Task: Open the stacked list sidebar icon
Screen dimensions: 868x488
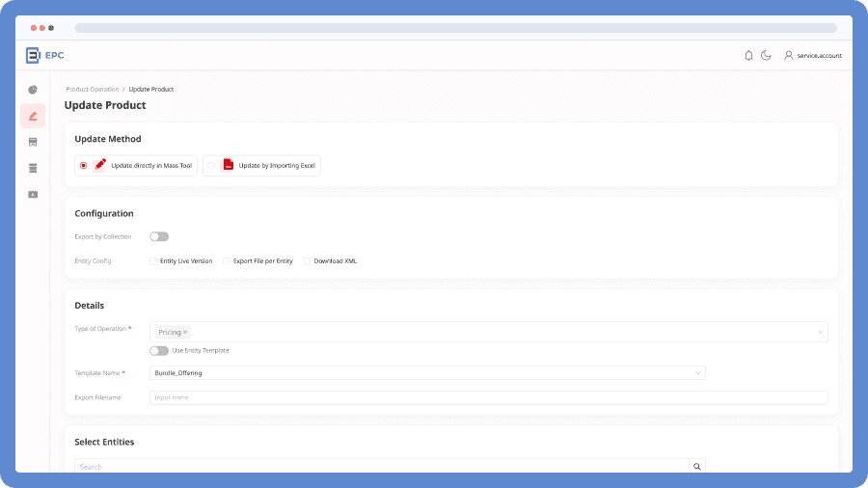Action: [33, 168]
